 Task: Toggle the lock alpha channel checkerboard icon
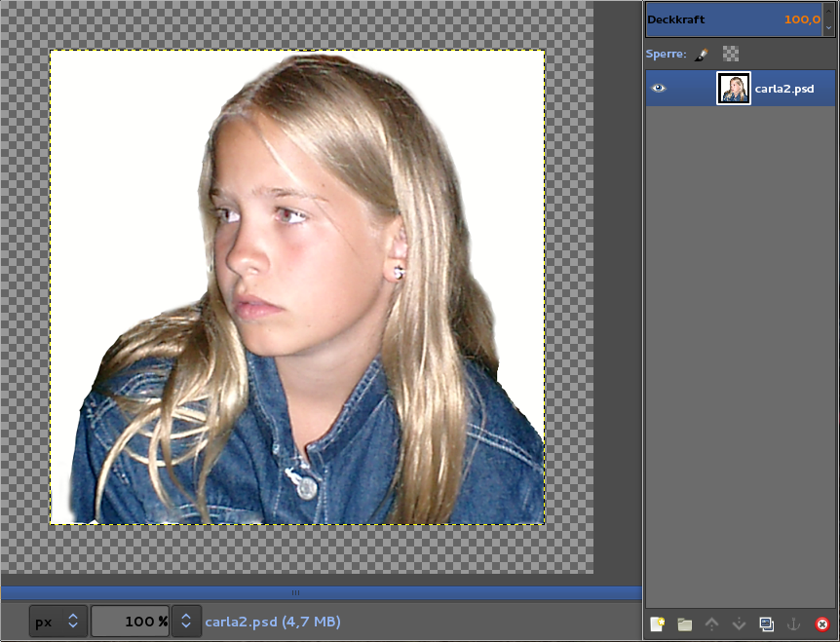pyautogui.click(x=731, y=55)
